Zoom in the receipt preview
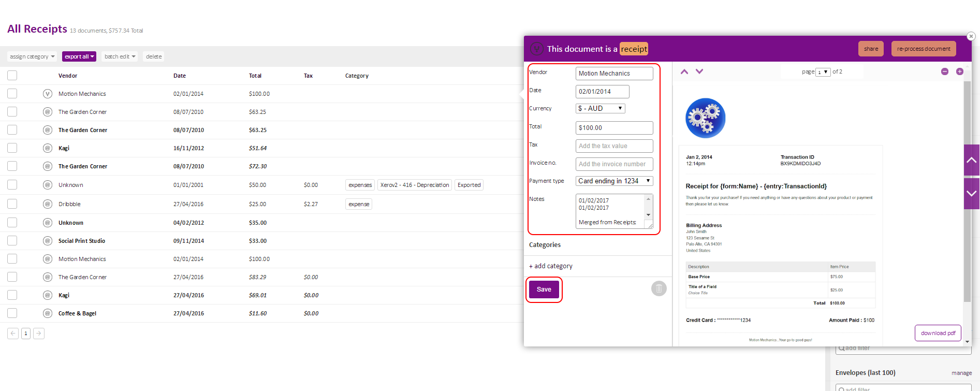The width and height of the screenshot is (980, 391). (960, 71)
